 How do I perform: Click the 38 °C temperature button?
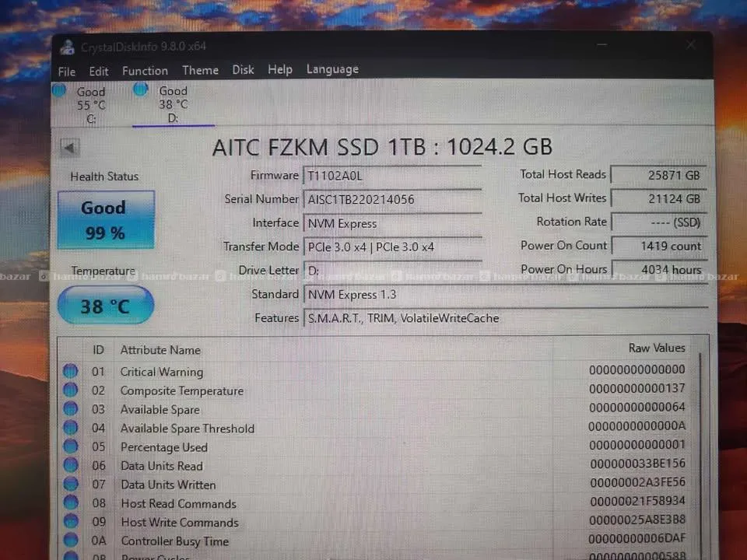106,306
